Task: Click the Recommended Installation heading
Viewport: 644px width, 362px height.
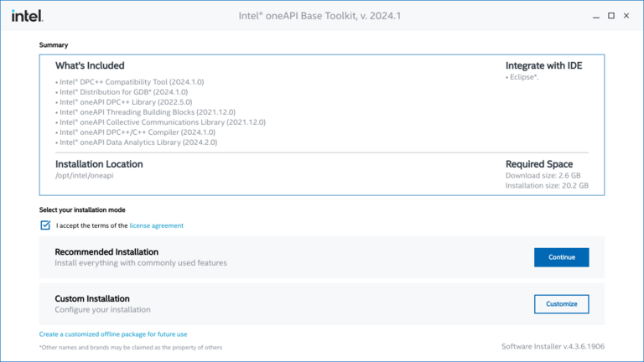Action: [106, 251]
